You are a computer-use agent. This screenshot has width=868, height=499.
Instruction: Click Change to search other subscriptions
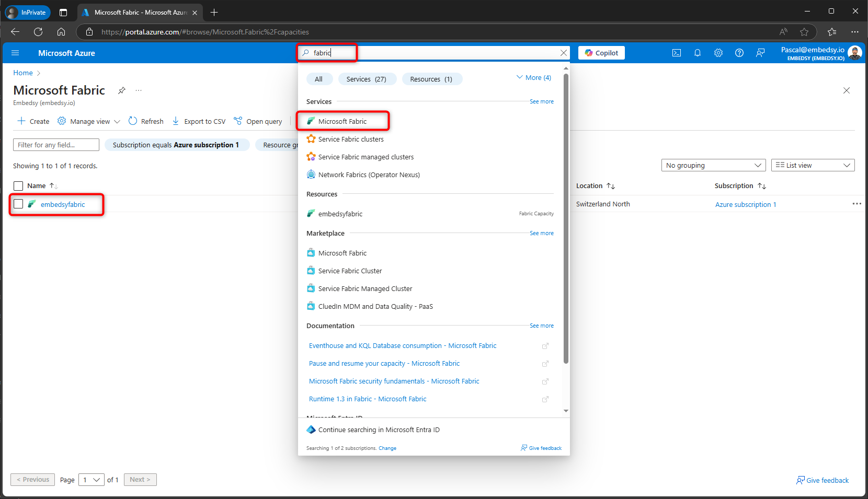pos(387,448)
